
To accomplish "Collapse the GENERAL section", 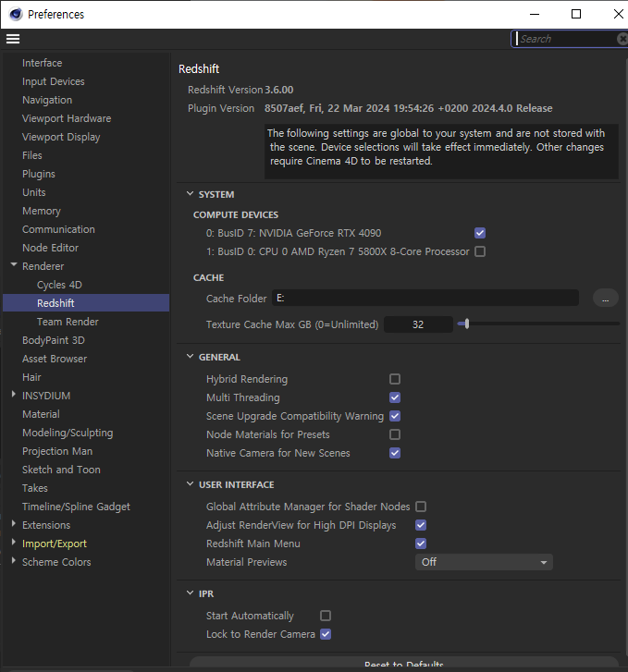I will [x=190, y=357].
